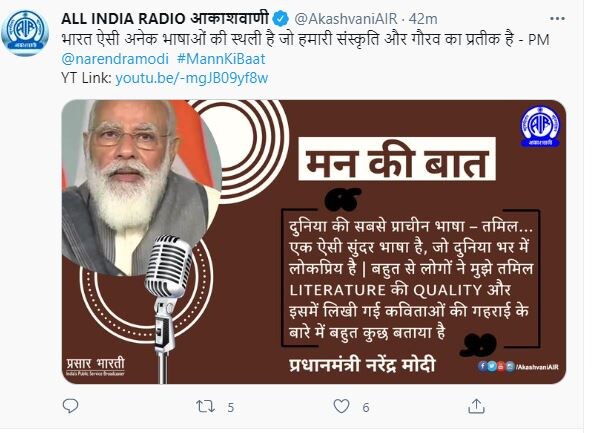Click the Hindi quote text in the image
595x433 pixels.
[411, 279]
